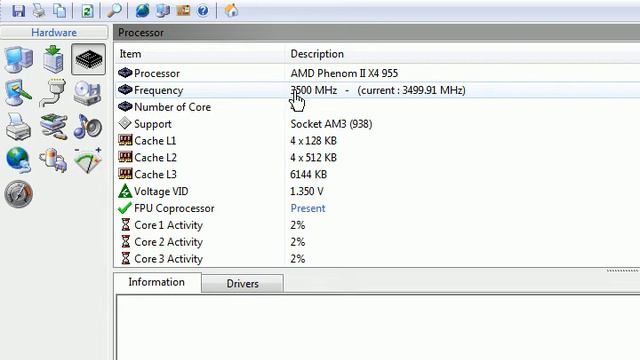This screenshot has width=640, height=360.
Task: Select the Cache L3 row
Action: pyautogui.click(x=377, y=174)
